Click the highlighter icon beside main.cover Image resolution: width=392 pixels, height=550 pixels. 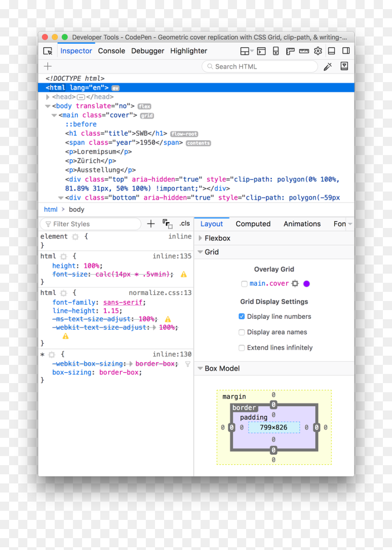295,284
